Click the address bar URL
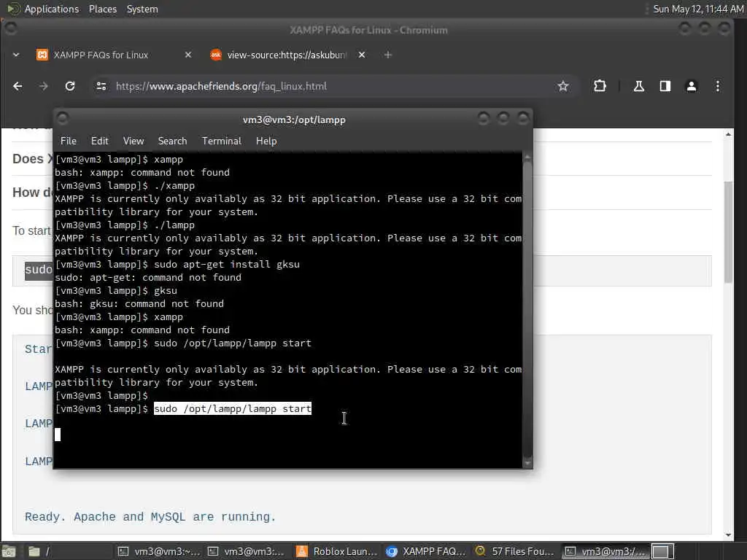Image resolution: width=747 pixels, height=560 pixels. pyautogui.click(x=221, y=86)
